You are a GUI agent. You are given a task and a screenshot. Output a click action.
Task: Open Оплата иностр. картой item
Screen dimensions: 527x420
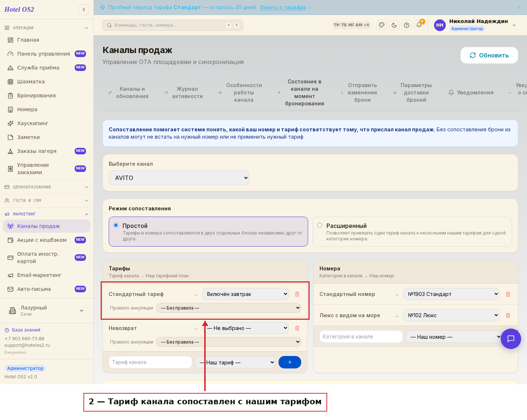coord(46,258)
